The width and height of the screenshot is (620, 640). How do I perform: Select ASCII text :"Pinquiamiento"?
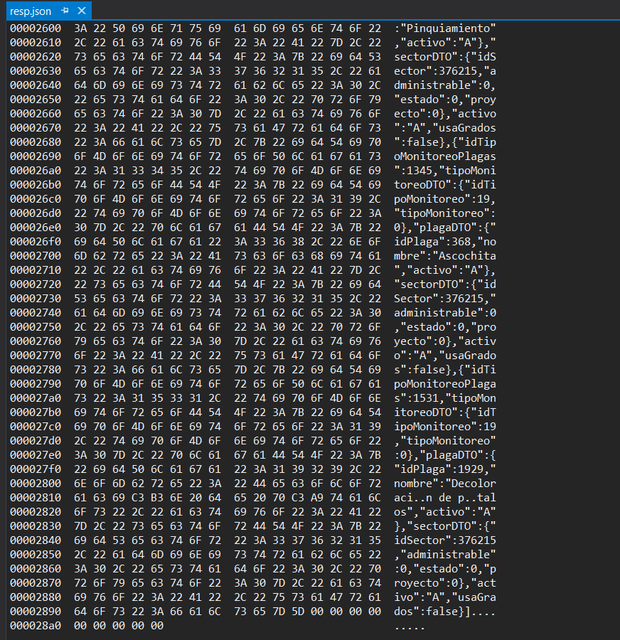click(445, 28)
